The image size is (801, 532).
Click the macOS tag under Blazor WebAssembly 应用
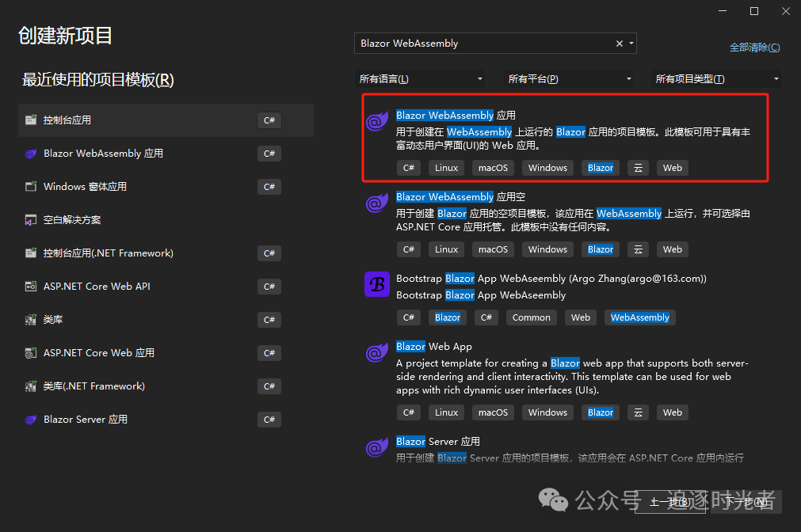click(493, 168)
